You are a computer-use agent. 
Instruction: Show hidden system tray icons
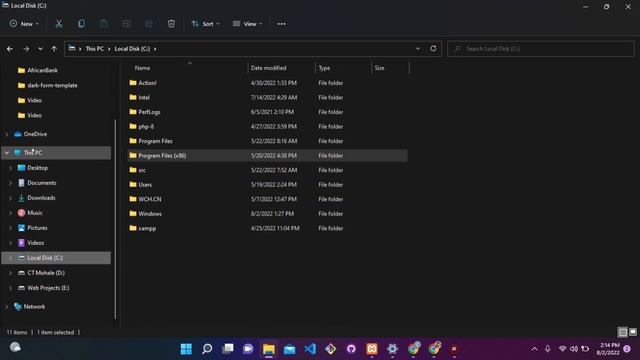(x=534, y=349)
